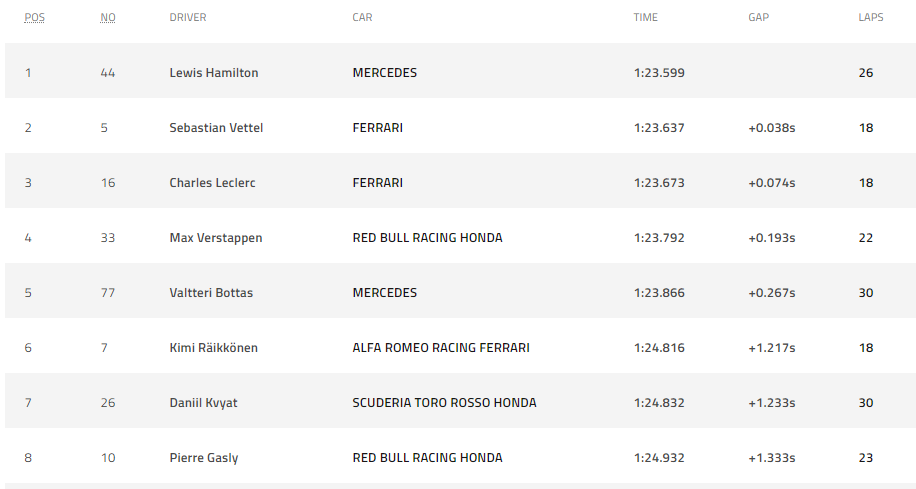Click Hamilton's time 1:23.599
This screenshot has width=916, height=489.
coord(659,73)
